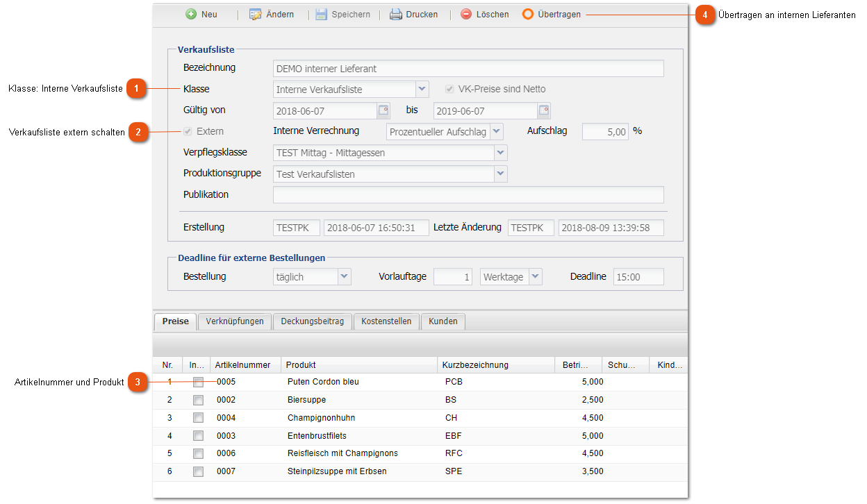Screen dimensions: 867x504
Task: Open calendar picker for Gültig von date
Action: [x=383, y=110]
